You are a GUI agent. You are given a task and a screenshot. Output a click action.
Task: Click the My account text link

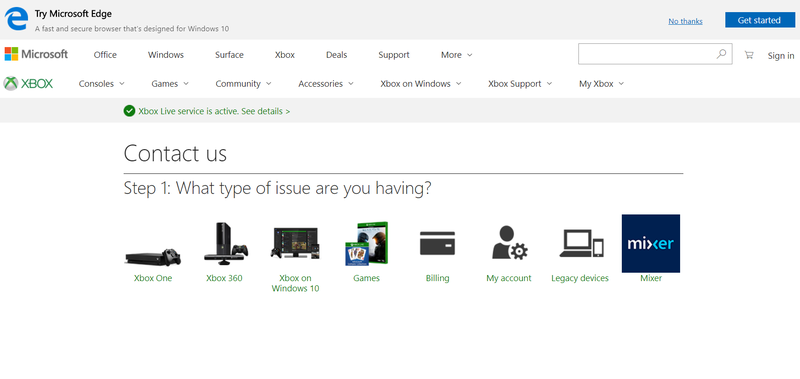pos(509,278)
